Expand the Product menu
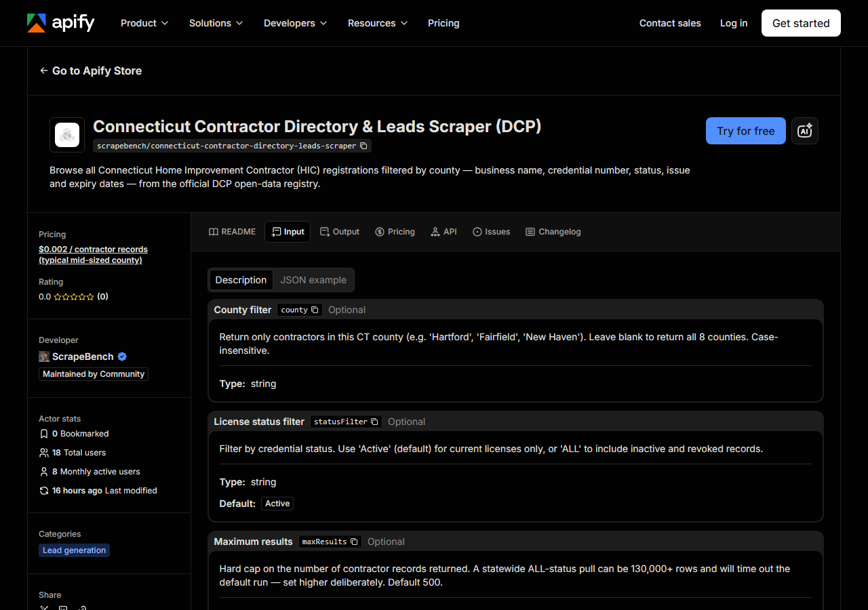The width and height of the screenshot is (868, 610). pyautogui.click(x=144, y=23)
